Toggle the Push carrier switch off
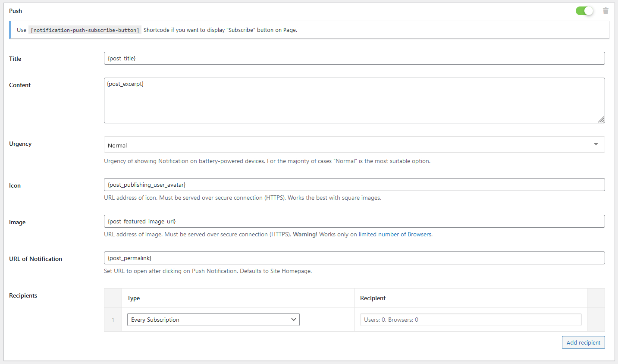This screenshot has width=618, height=364. coord(584,10)
